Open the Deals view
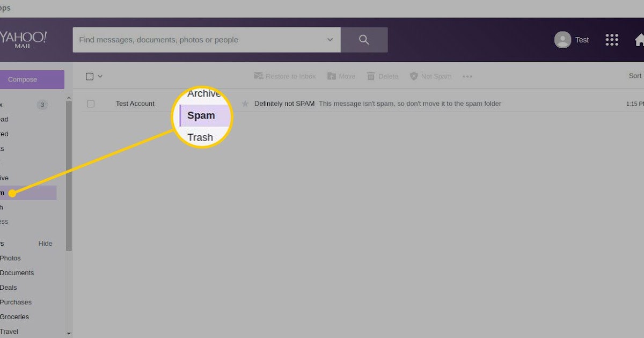The height and width of the screenshot is (338, 644). tap(9, 288)
